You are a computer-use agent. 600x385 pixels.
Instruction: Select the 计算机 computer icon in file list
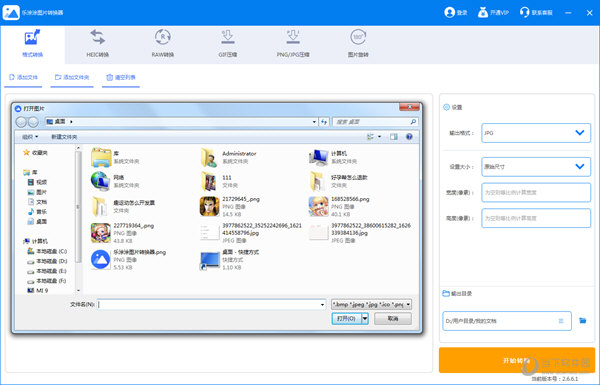tap(318, 157)
